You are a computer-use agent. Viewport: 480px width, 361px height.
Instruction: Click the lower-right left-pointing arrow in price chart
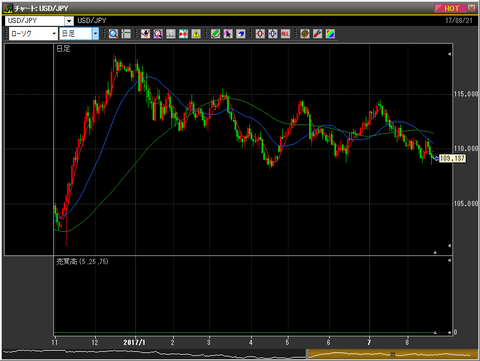449,246
